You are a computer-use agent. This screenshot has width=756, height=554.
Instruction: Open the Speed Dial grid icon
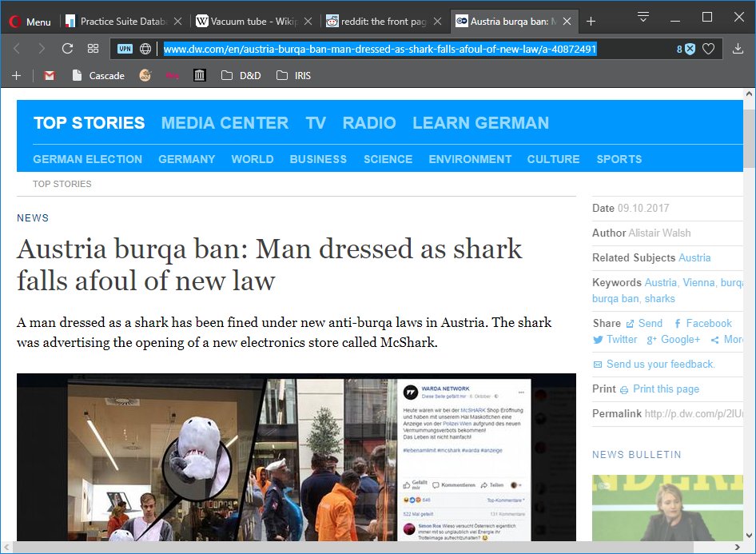(x=93, y=49)
